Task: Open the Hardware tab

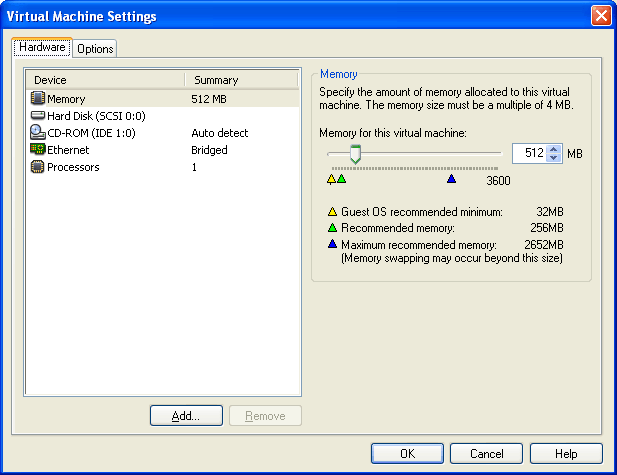Action: click(42, 47)
